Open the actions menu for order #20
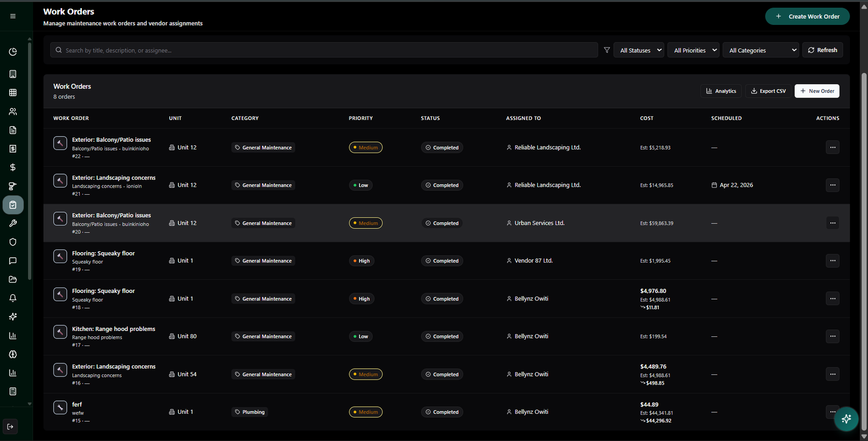 click(x=833, y=223)
